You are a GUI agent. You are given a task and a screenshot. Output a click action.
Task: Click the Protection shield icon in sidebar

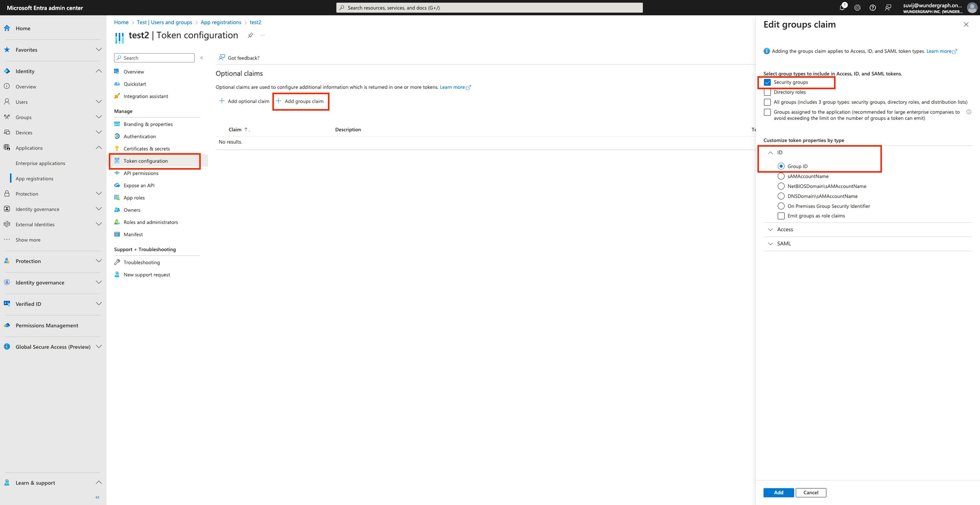(x=7, y=193)
